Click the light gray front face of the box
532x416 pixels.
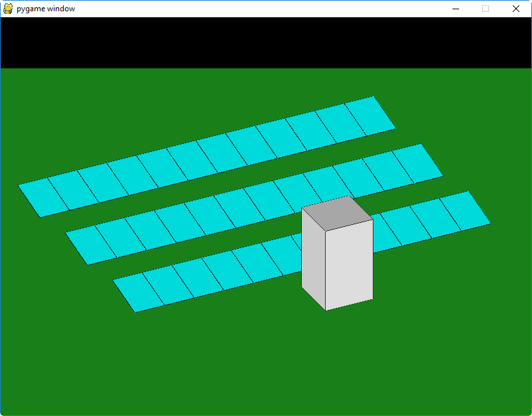349,265
